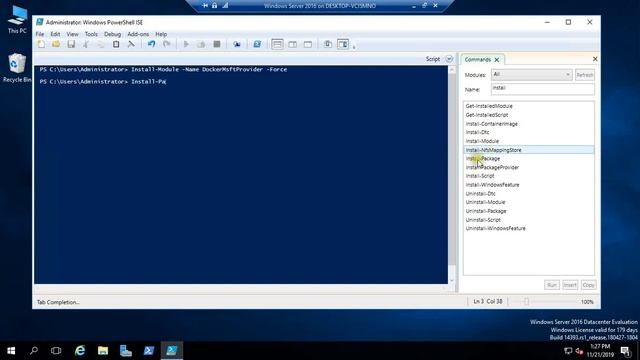The height and width of the screenshot is (360, 640).
Task: Click the Save script floppy icon
Action: [x=71, y=44]
